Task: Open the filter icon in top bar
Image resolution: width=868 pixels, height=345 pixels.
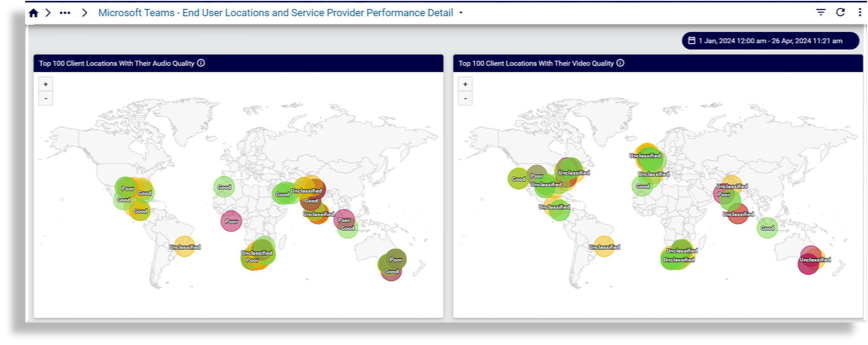Action: 821,12
